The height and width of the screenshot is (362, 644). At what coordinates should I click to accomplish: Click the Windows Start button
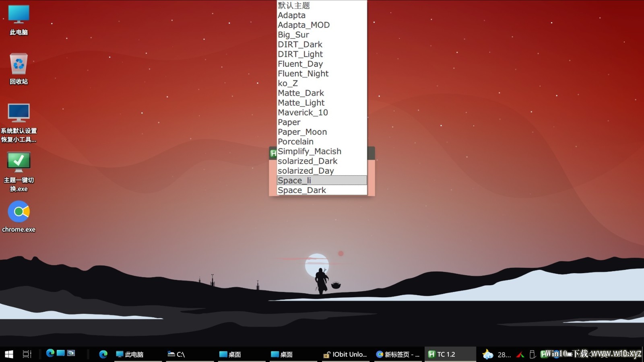pos(9,354)
